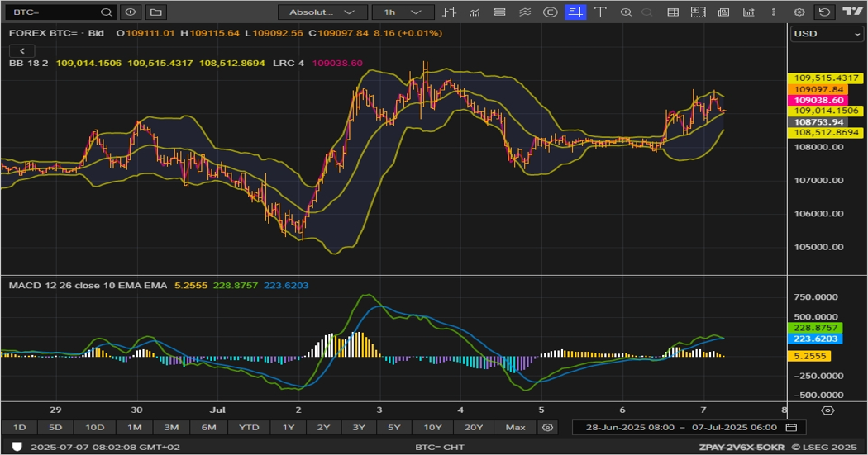The image size is (868, 455).
Task: Select the text annotation T tool
Action: coord(600,12)
